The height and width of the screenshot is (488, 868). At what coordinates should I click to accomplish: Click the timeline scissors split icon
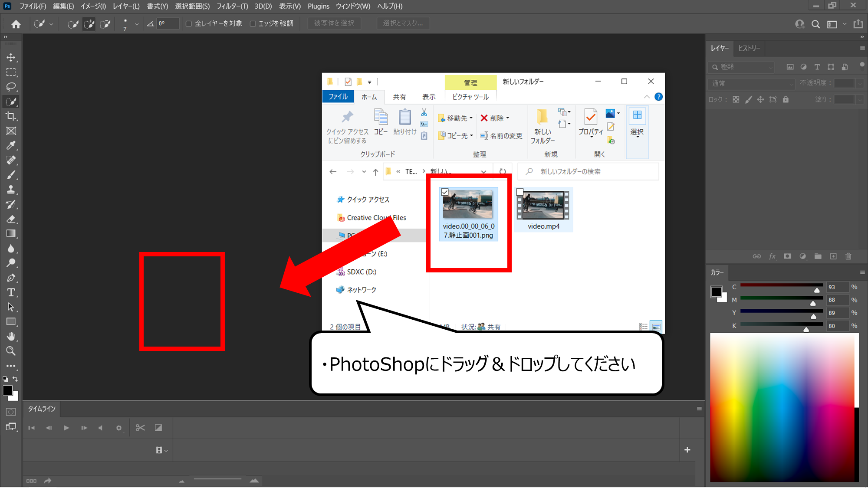point(140,428)
